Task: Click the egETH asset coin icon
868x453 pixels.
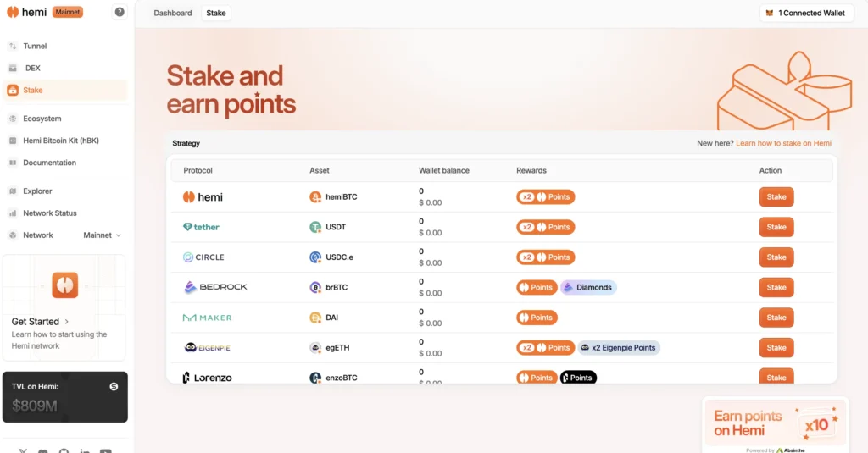Action: 315,347
